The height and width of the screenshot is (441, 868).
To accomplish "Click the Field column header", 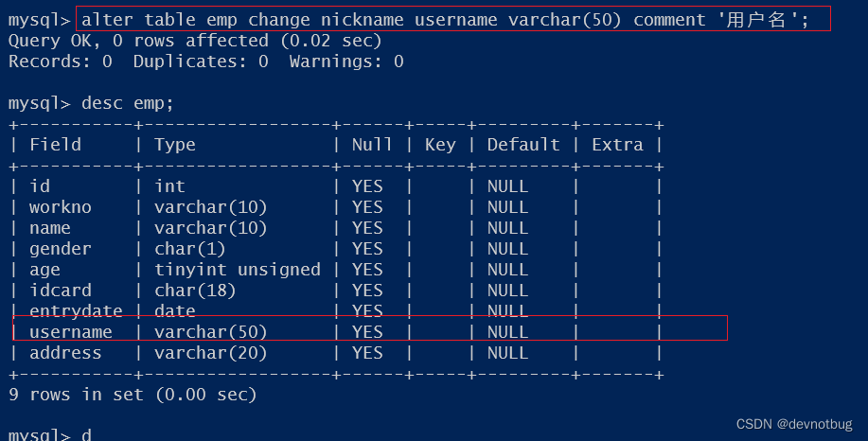I will [x=55, y=145].
